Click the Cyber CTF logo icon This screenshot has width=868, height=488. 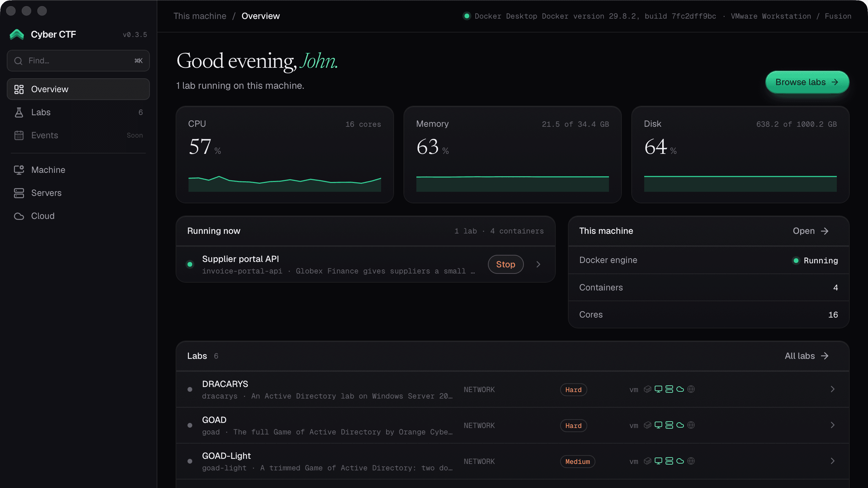click(x=17, y=35)
